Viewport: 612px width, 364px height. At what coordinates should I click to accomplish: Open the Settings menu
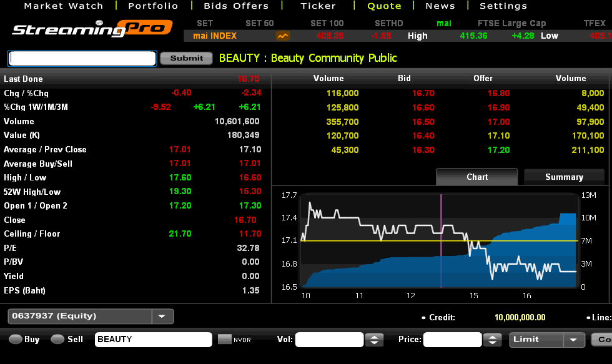click(503, 6)
